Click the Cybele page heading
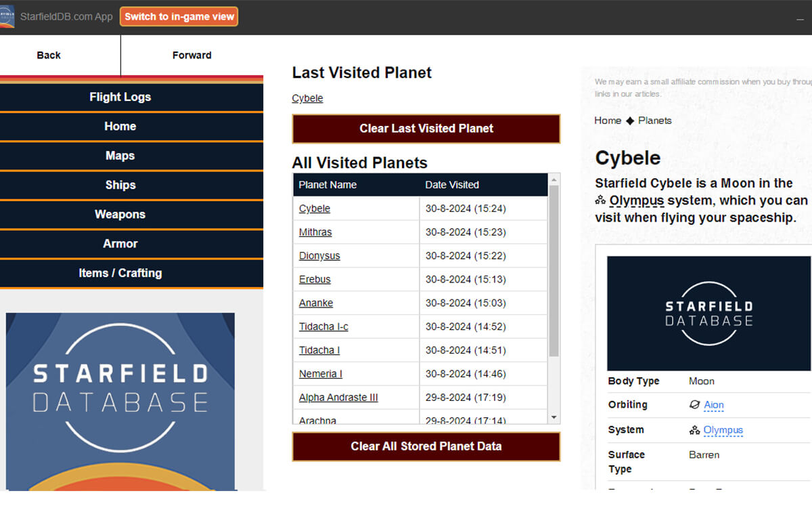Viewport: 812px width, 508px height. (628, 158)
